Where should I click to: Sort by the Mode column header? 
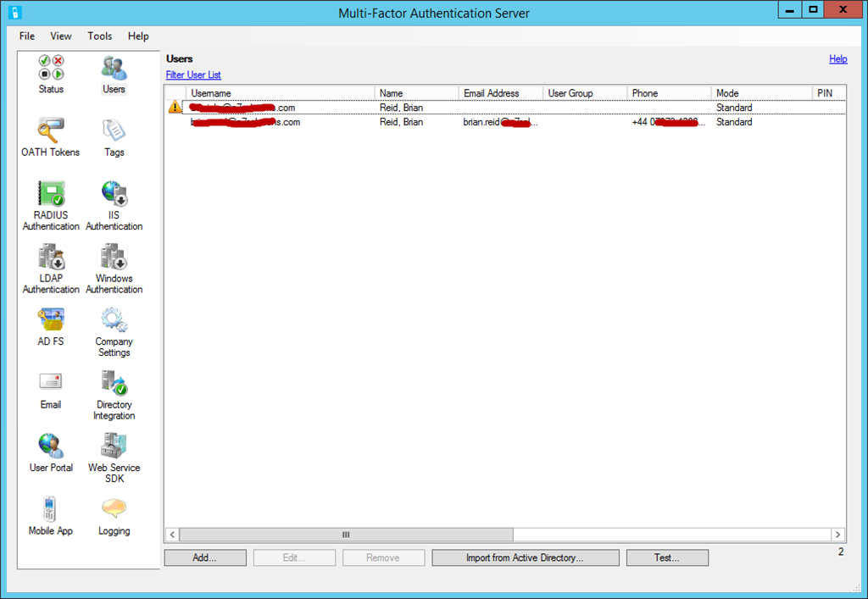[x=762, y=93]
